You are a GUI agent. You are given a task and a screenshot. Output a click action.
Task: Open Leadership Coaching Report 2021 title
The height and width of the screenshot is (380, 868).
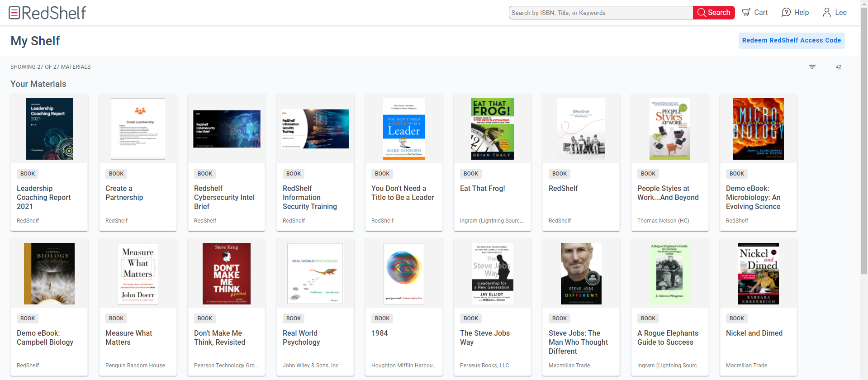[x=44, y=197]
